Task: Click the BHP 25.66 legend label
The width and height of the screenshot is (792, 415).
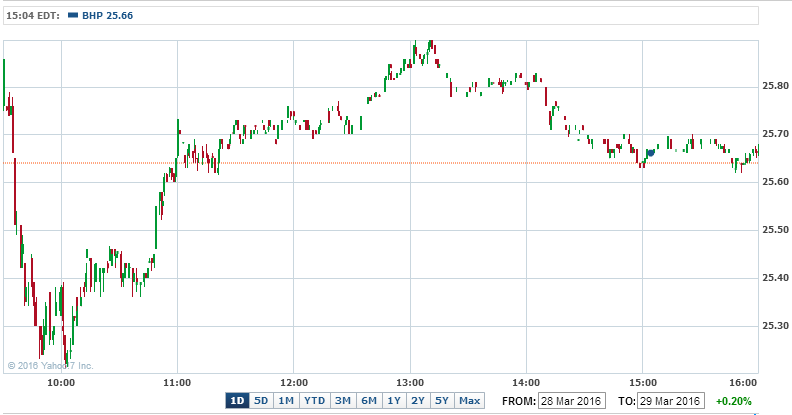Action: tap(108, 16)
